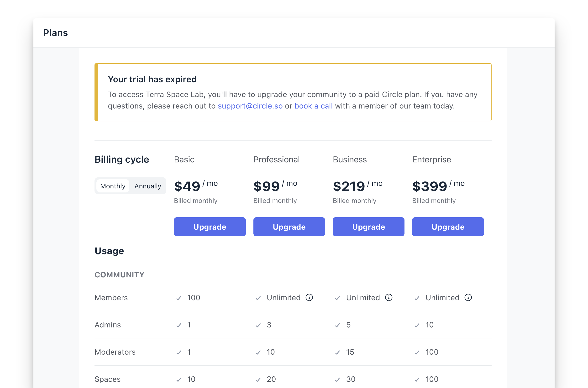Click the info icon beside Enterprise unlimited members
Viewport: 588px width, 388px height.
tap(468, 298)
